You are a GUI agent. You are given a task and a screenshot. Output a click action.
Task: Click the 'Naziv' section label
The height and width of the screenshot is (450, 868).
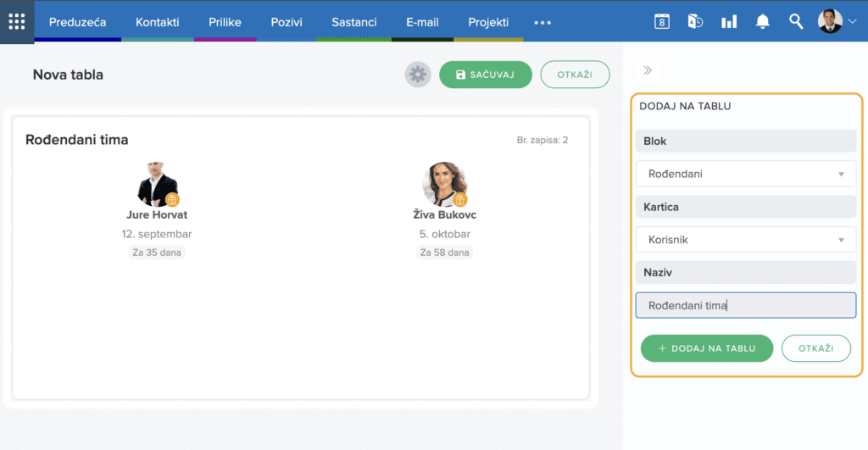tap(658, 272)
